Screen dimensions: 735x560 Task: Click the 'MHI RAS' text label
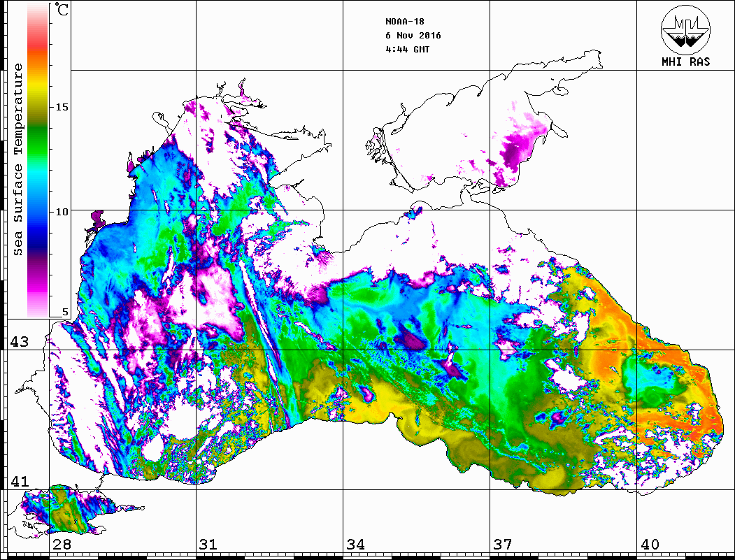[685, 62]
